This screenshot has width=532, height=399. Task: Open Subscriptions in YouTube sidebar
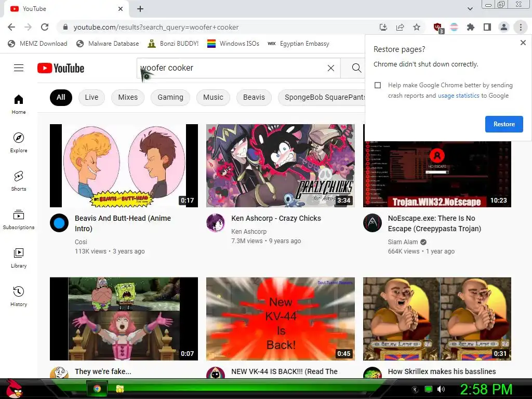point(19,220)
